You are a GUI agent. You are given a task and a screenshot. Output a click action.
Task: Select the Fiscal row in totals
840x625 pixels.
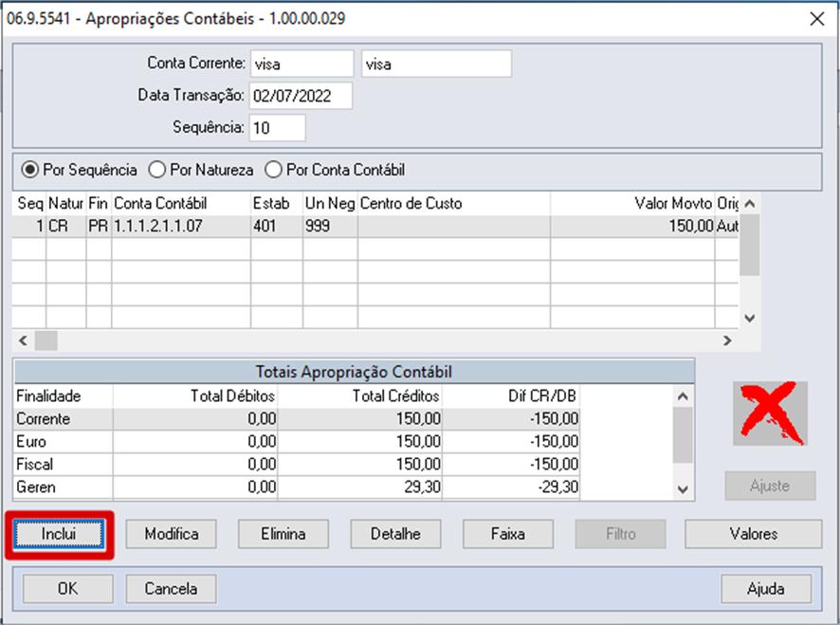[298, 464]
